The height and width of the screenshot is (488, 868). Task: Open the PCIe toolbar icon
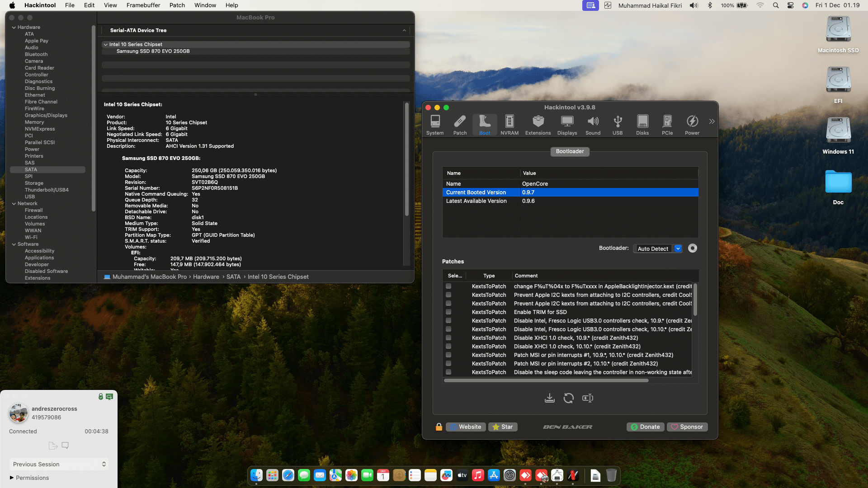click(x=667, y=125)
